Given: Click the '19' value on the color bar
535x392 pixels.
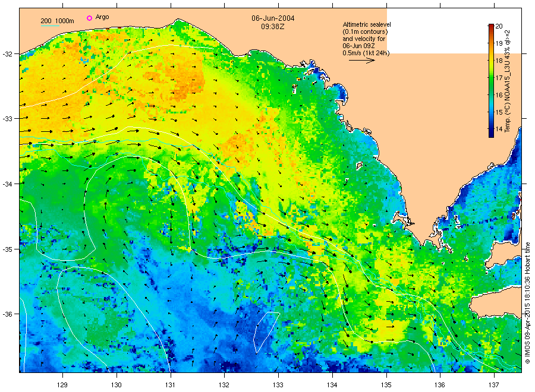Looking at the screenshot, I should click(x=499, y=43).
